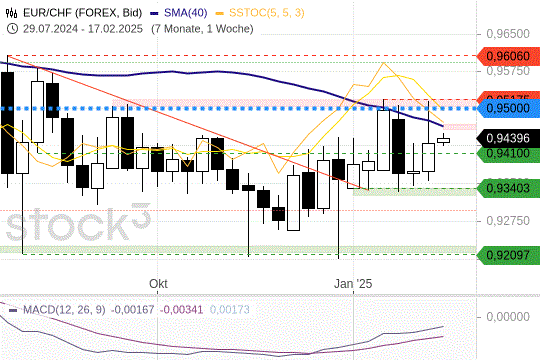Select the green 0,92097 support tag
540x360 pixels.
click(508, 255)
